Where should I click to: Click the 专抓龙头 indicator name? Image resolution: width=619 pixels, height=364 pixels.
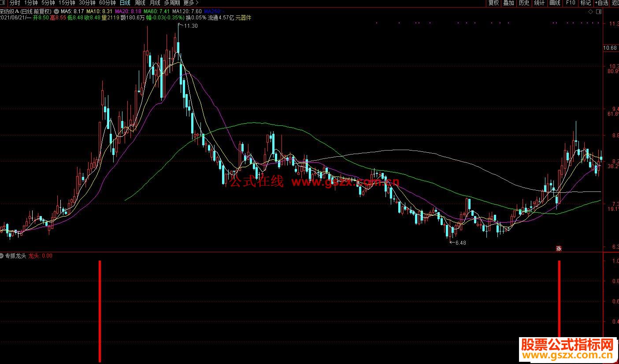tap(16, 255)
